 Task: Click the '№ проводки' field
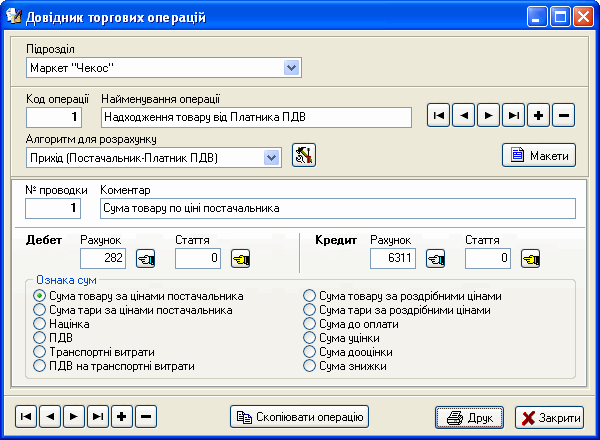(53, 208)
